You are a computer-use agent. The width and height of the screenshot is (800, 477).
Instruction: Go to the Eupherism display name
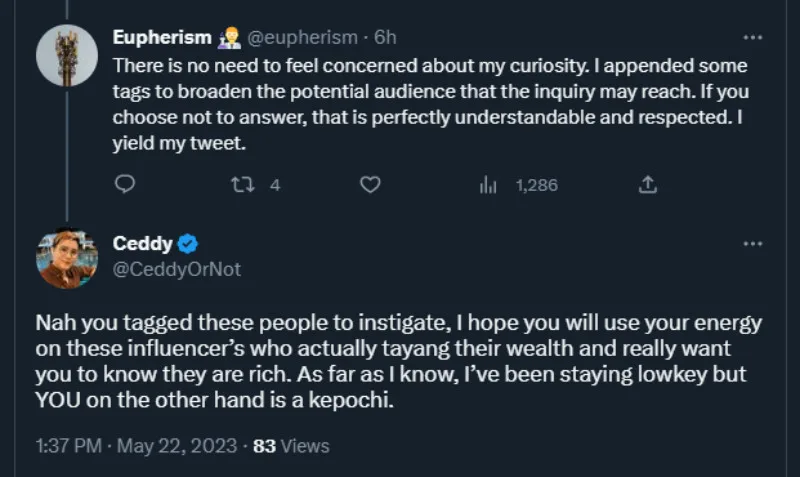click(162, 38)
